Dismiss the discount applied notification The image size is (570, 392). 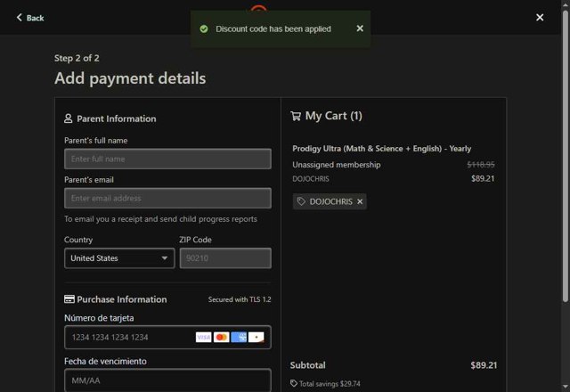(360, 29)
